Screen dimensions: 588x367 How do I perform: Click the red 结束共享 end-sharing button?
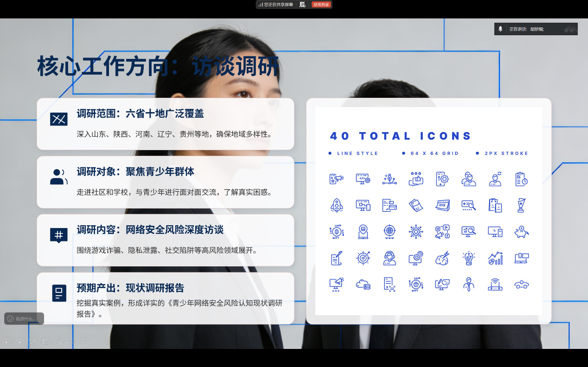click(x=321, y=5)
